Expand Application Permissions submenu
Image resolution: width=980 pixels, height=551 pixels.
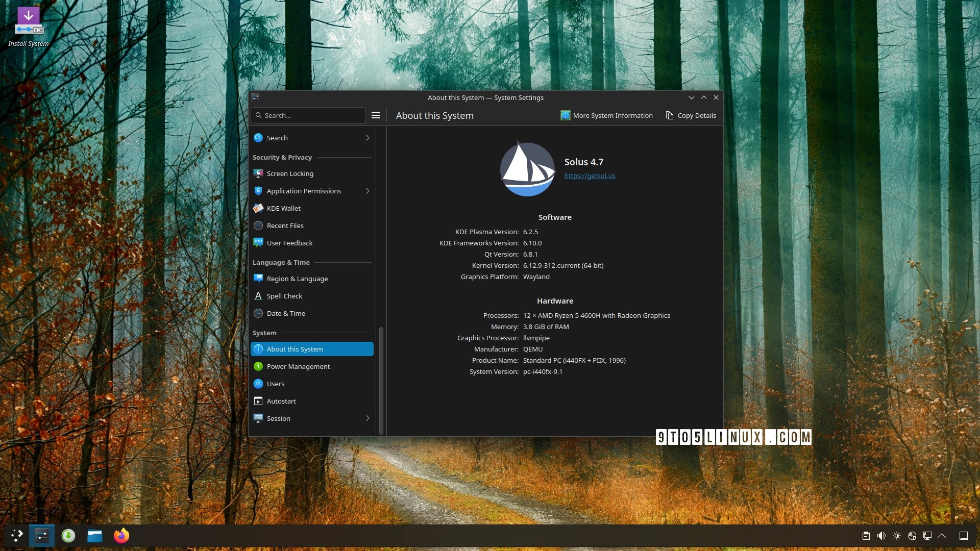click(367, 191)
